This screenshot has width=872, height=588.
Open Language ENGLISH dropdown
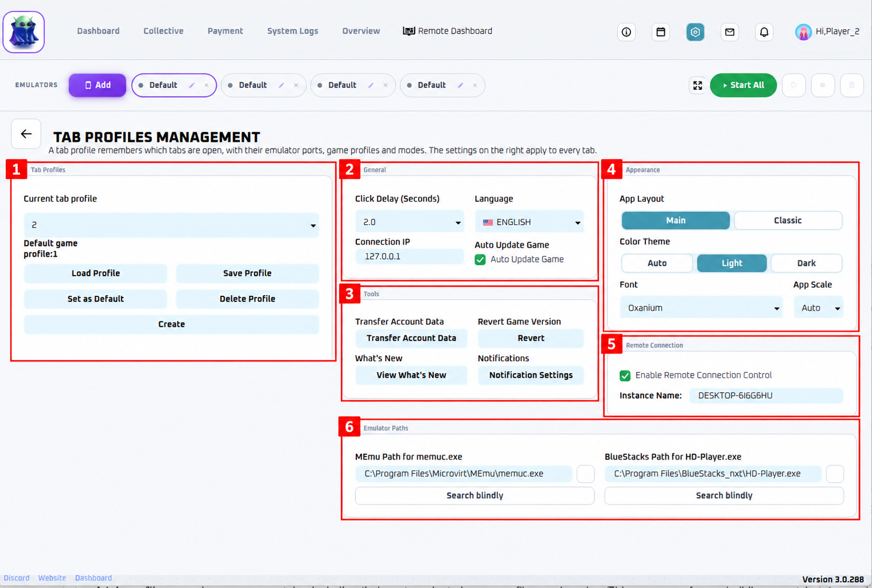pyautogui.click(x=529, y=222)
